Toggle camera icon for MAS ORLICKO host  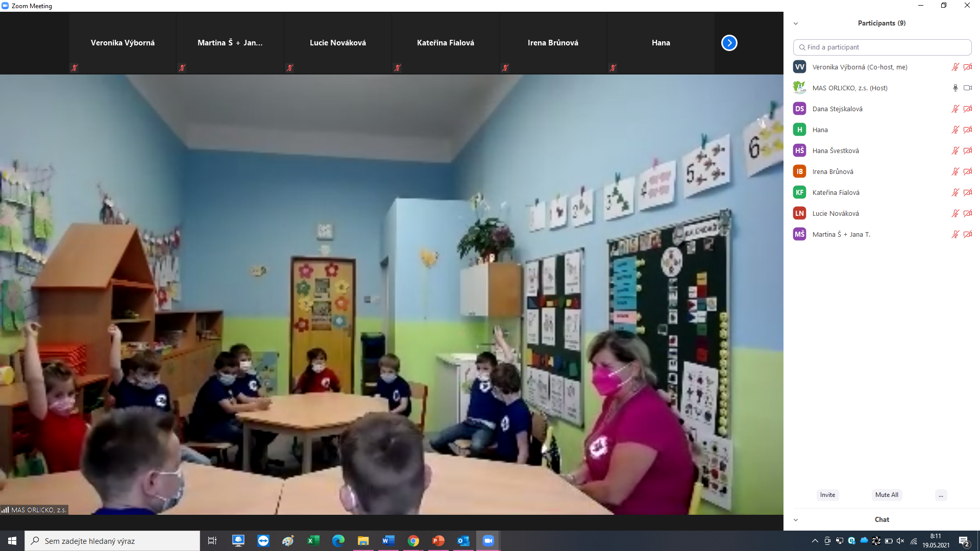pos(967,88)
